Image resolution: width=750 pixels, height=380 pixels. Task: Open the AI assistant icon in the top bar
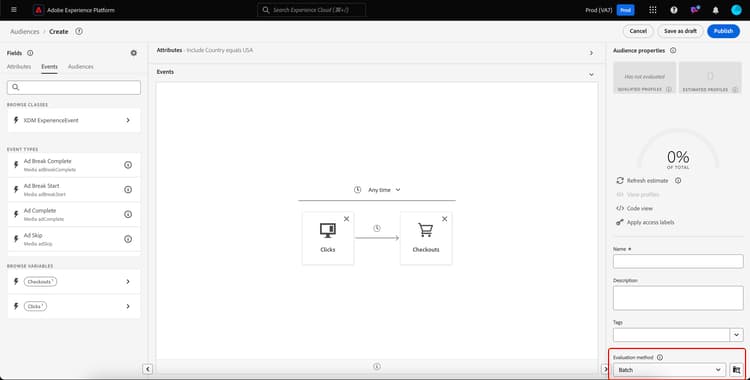(x=695, y=10)
